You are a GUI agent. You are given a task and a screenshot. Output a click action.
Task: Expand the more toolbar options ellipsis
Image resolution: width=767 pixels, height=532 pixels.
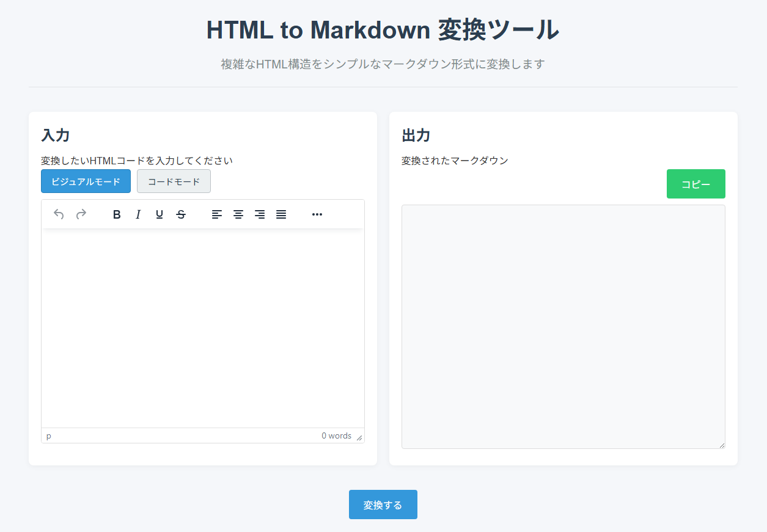point(317,214)
